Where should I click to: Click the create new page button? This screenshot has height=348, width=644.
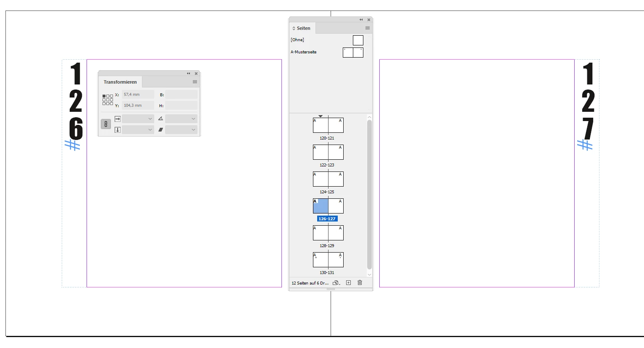(x=348, y=283)
